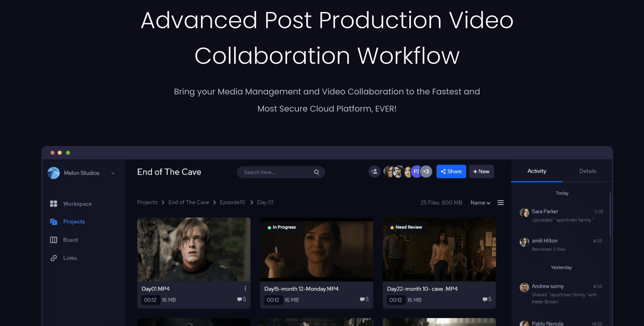The height and width of the screenshot is (326, 644).
Task: Expand the Melon Studios workspace dropdown
Action: coord(113,173)
